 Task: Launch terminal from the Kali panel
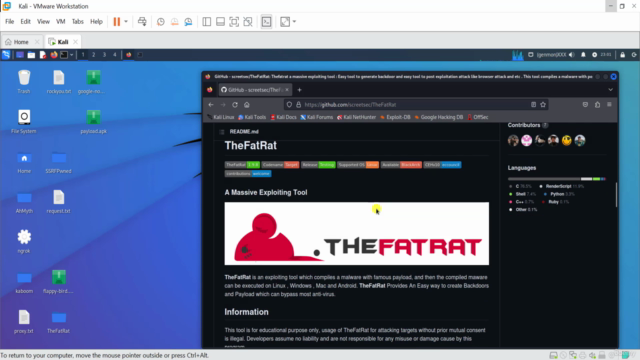click(64, 55)
